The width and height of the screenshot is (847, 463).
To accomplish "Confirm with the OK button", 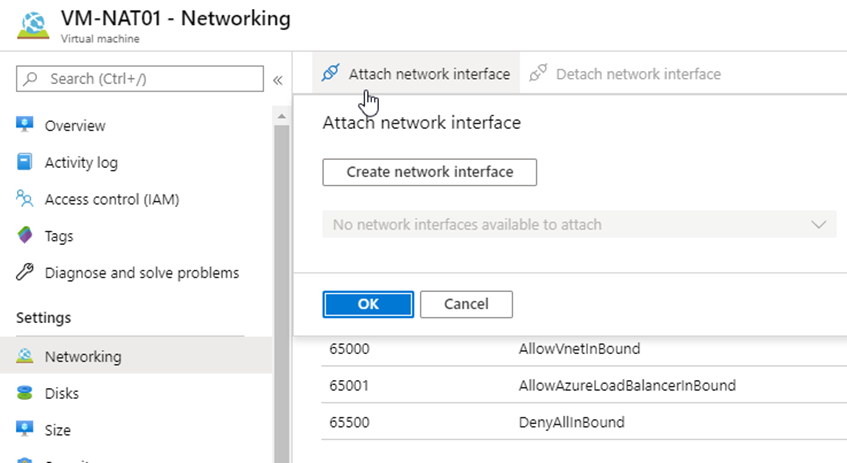I will click(x=368, y=304).
